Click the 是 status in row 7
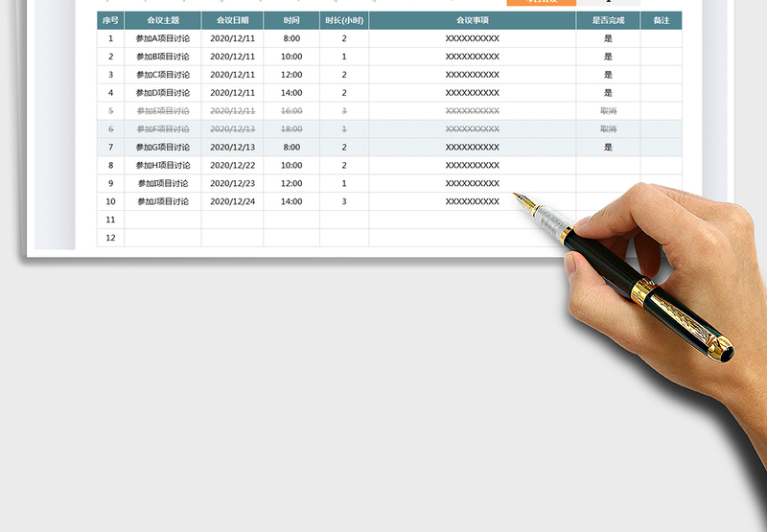Viewport: 767px width, 532px height. click(x=608, y=148)
